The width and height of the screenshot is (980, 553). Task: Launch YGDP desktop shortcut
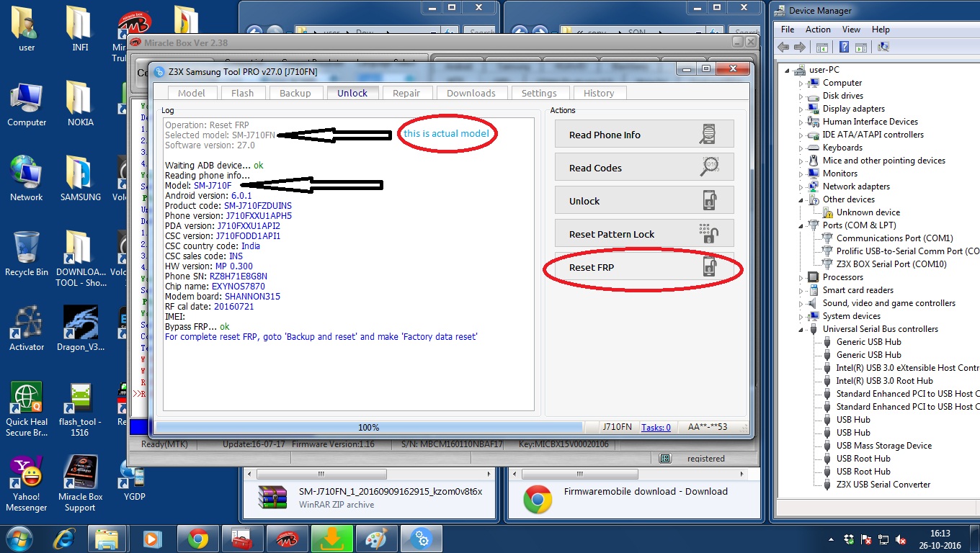(134, 477)
